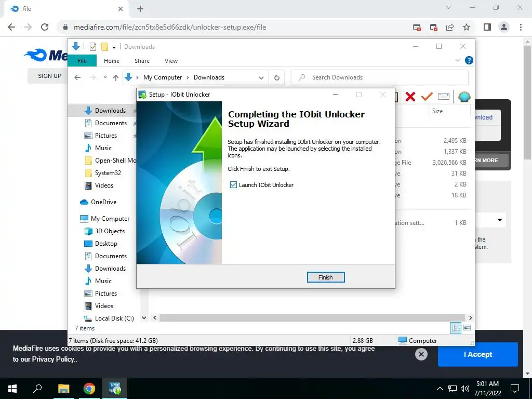Click the horizontal scrollbar in Explorer

(x=312, y=318)
